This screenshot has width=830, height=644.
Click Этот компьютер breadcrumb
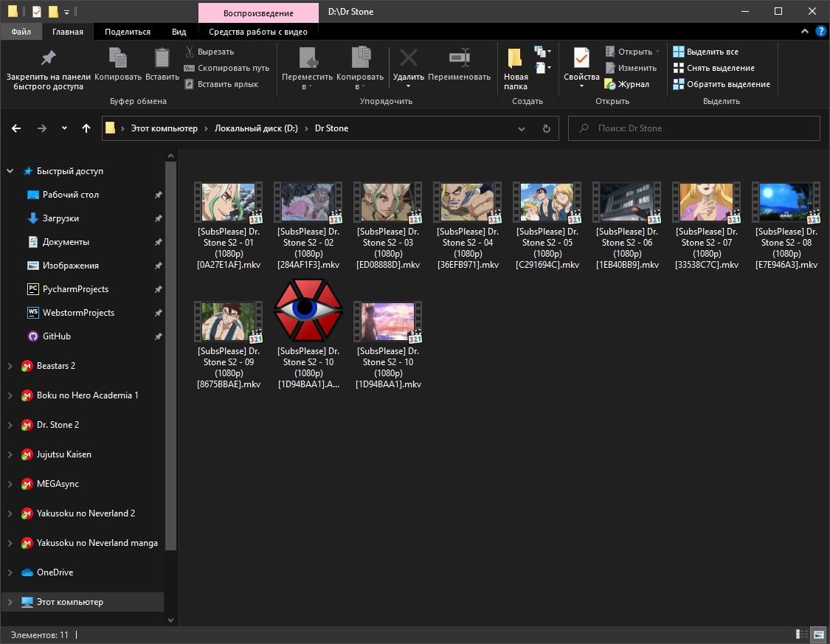[164, 128]
